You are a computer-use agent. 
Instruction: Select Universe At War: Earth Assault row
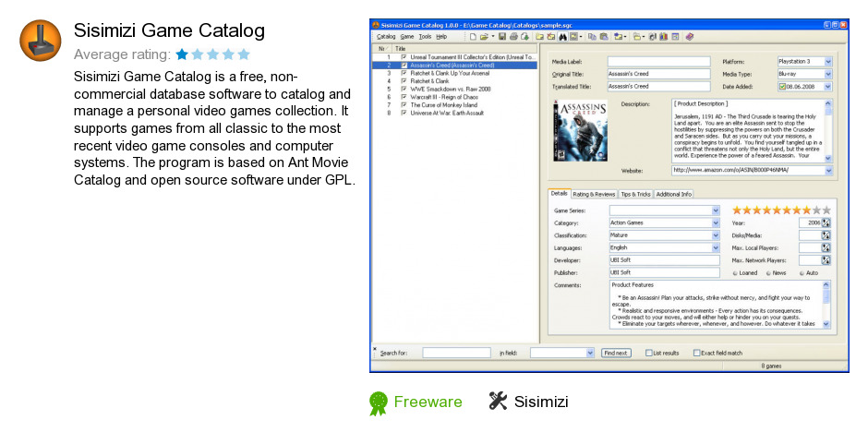click(454, 113)
